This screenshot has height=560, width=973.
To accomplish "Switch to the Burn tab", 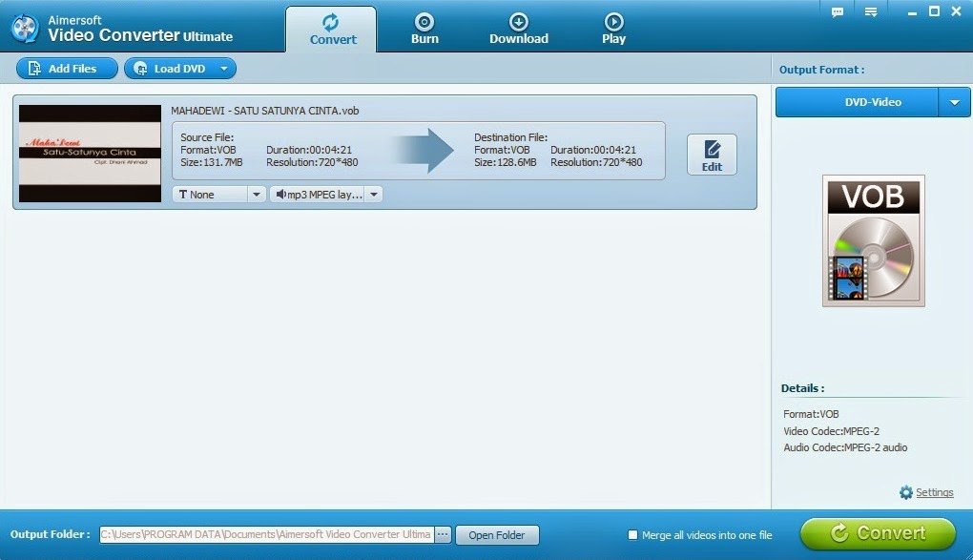I will click(x=424, y=30).
